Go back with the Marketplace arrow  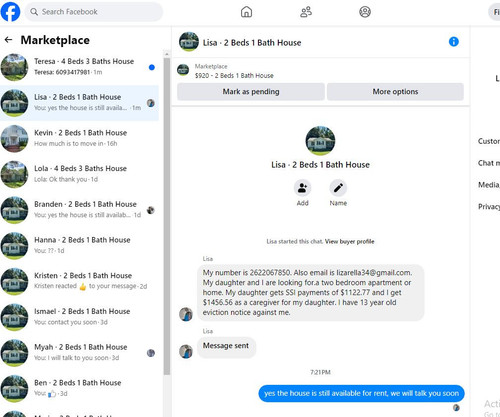click(8, 40)
